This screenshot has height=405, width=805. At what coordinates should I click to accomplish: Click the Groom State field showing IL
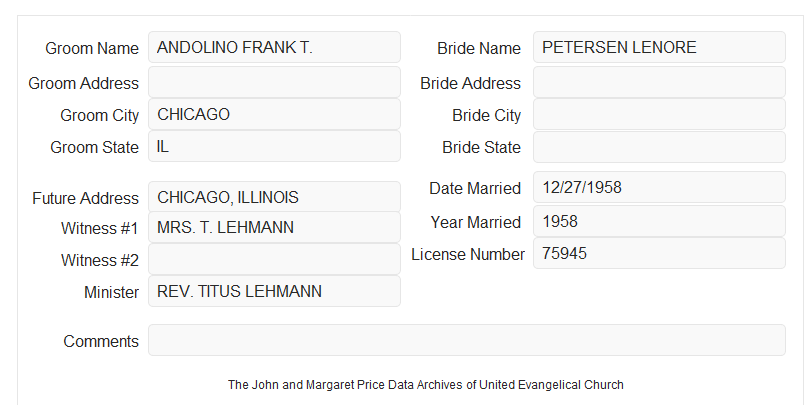(x=274, y=146)
